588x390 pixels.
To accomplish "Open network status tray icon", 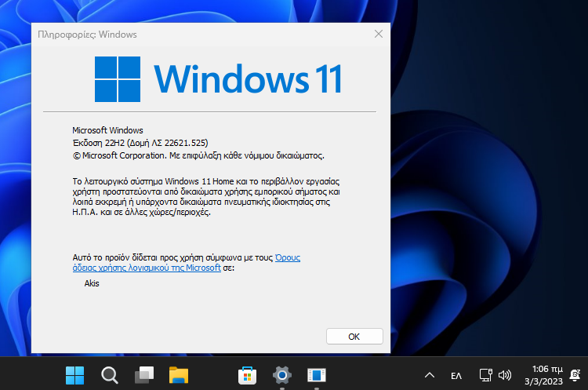I will 486,375.
